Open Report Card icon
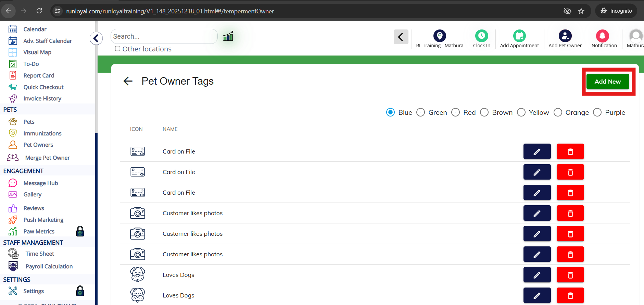The height and width of the screenshot is (305, 644). pos(13,75)
